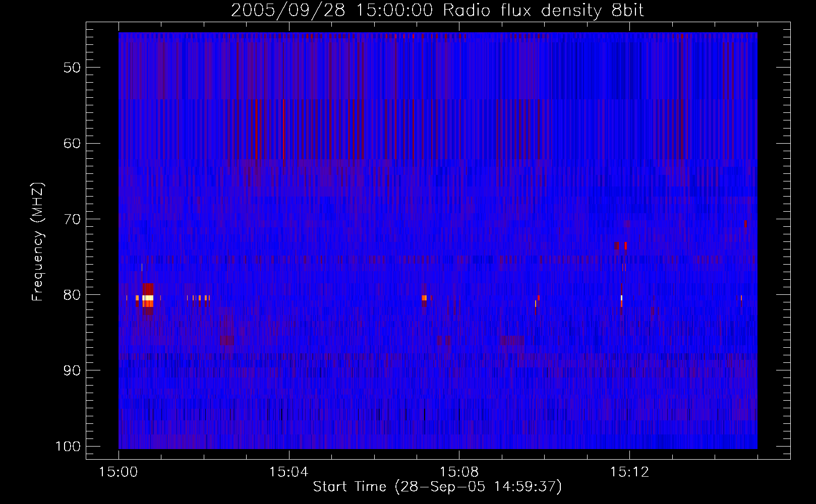Viewport: 816px width, 504px height.
Task: Click the 15:12 time tick label
Action: point(629,472)
